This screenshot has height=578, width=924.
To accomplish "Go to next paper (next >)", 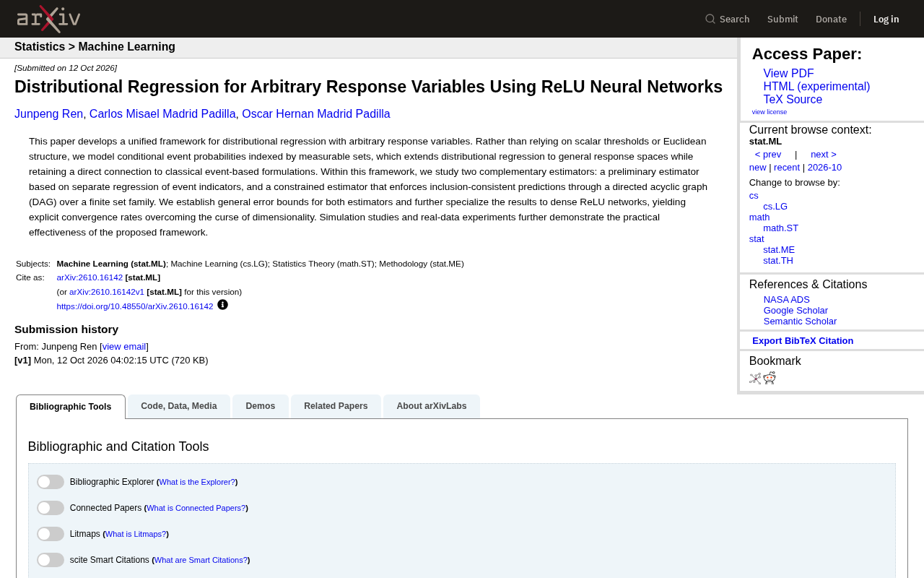I will (824, 155).
